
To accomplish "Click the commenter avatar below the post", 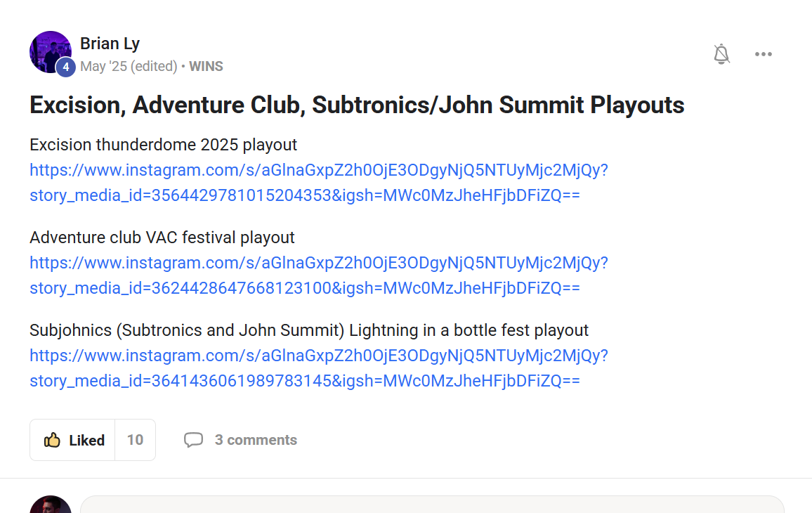I will point(50,506).
